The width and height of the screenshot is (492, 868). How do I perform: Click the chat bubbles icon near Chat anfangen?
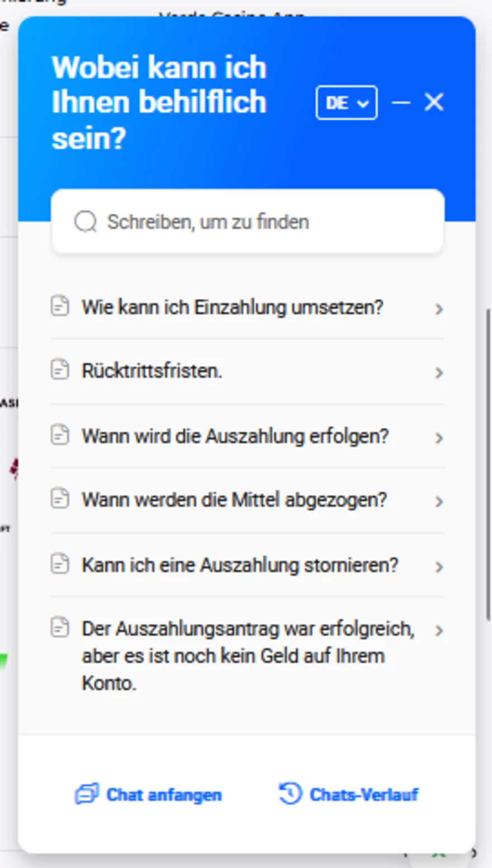(x=87, y=794)
